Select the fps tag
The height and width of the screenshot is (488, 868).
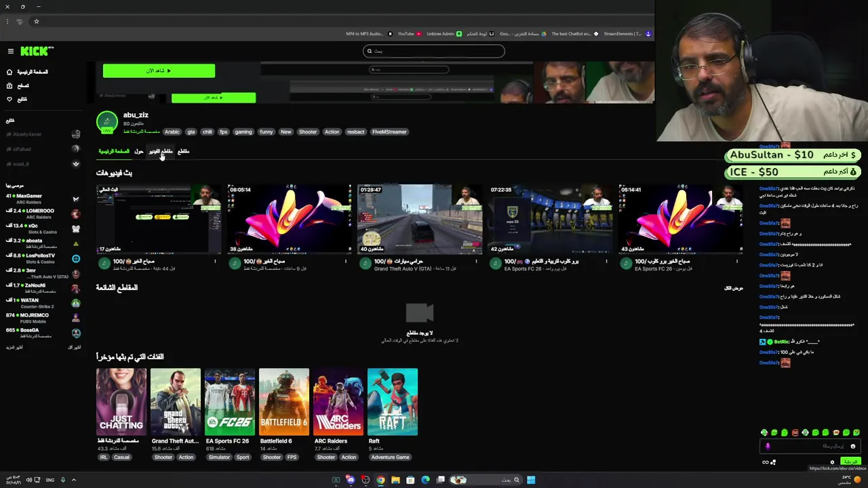click(223, 132)
